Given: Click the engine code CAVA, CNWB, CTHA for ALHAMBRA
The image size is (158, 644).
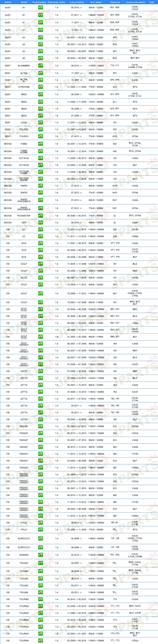Looking at the screenshot, I should click(x=135, y=66).
